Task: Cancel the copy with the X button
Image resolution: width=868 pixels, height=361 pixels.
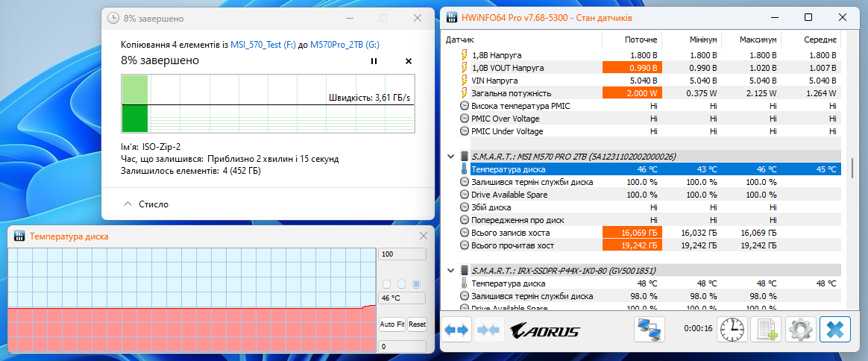Action: [x=409, y=61]
